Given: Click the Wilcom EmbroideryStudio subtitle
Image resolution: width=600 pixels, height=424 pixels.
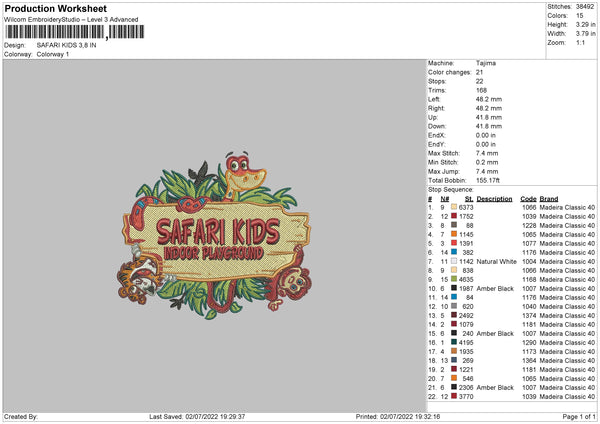Looking at the screenshot, I should [71, 20].
